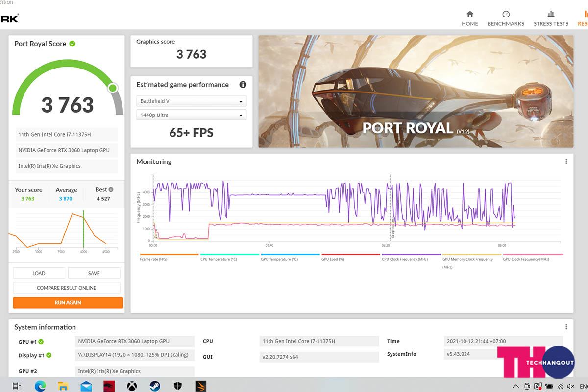This screenshot has width=588, height=392.
Task: Open Task View in the taskbar
Action: click(16, 385)
